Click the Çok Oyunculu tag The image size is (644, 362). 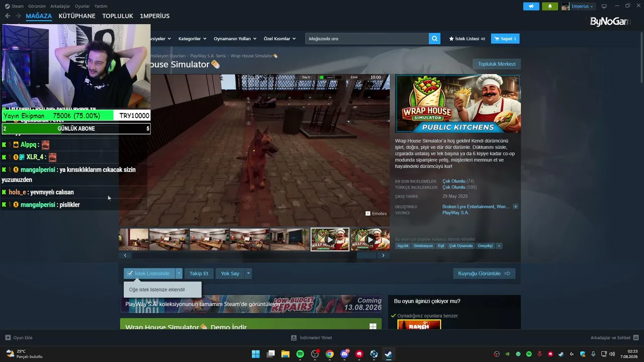click(x=461, y=246)
